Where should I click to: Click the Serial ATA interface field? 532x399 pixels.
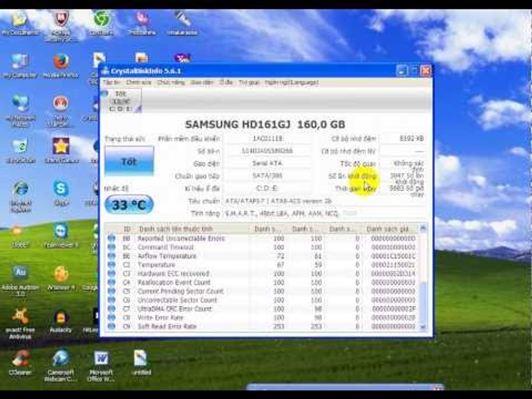pyautogui.click(x=267, y=163)
